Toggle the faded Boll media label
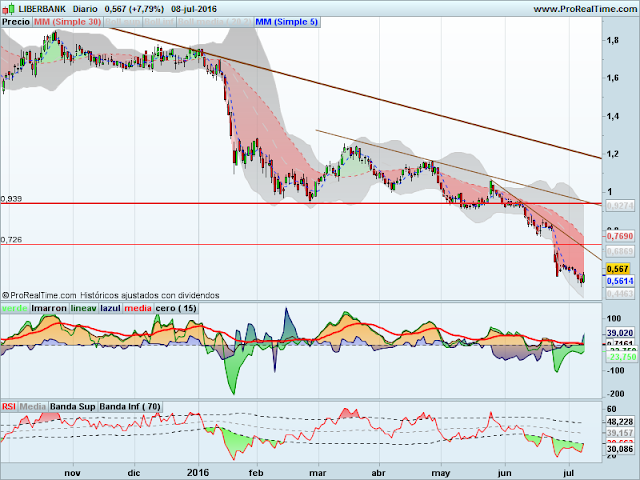The height and width of the screenshot is (480, 640). click(215, 22)
